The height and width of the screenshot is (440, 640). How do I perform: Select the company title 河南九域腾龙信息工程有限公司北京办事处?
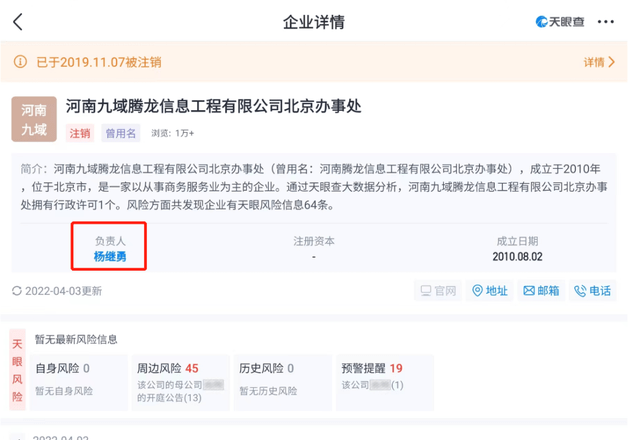tap(213, 106)
